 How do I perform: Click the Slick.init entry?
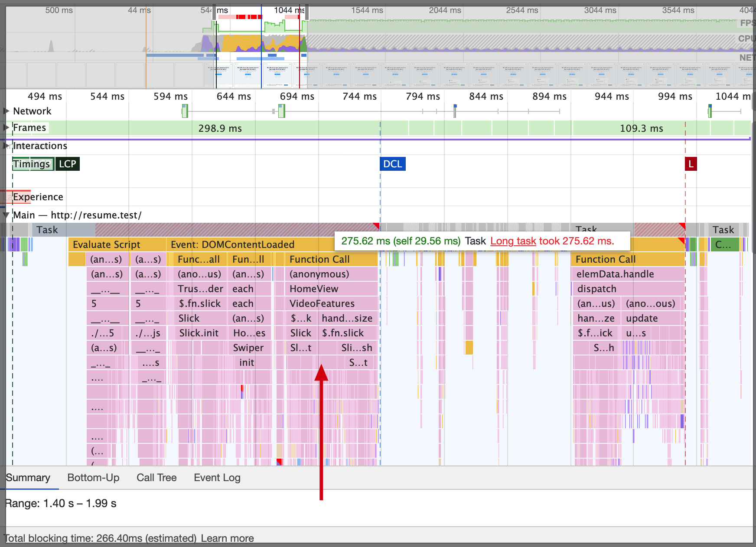(x=199, y=333)
